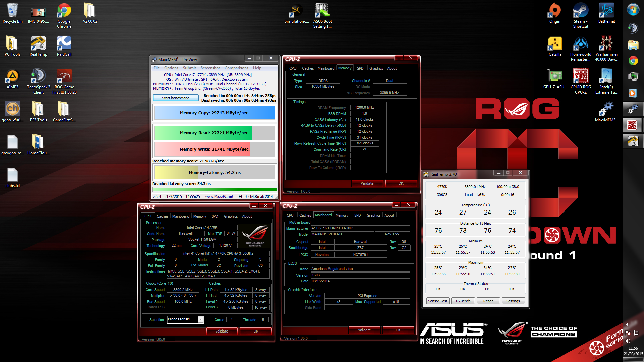Open the www.MaxxPI.net link
Screen dimensions: 644x362
[219, 197]
